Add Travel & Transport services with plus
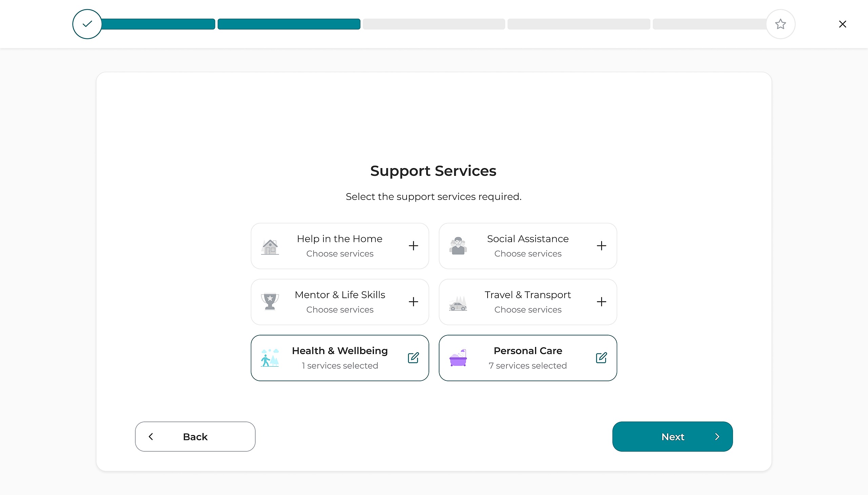 coord(601,302)
